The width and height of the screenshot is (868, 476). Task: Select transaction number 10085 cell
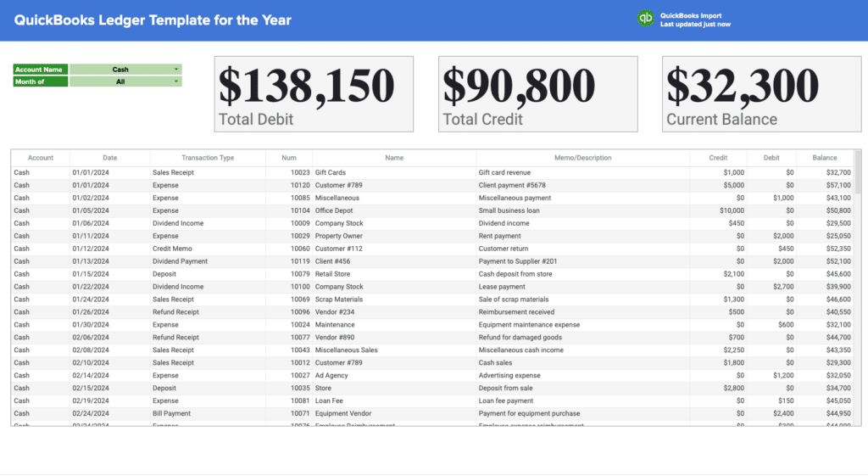289,198
